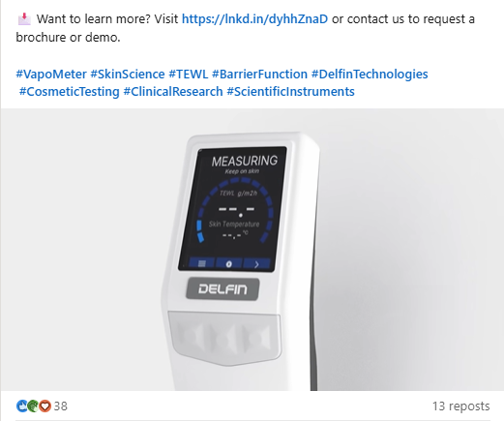Screen dimensions: 504x421
Task: Click the inbox download emoji icon
Action: click(24, 19)
